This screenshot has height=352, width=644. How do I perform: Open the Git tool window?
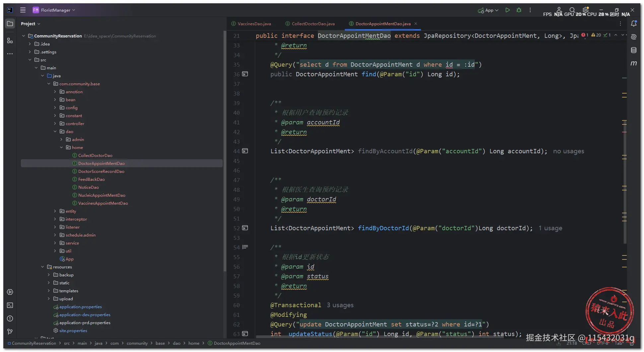[x=10, y=332]
